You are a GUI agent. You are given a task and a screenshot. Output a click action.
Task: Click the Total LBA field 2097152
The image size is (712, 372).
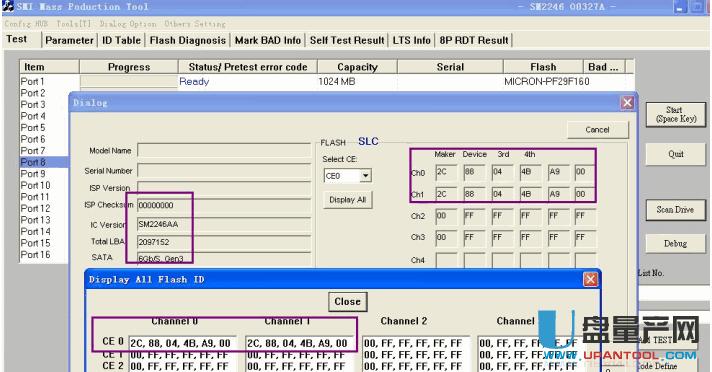[x=224, y=242]
